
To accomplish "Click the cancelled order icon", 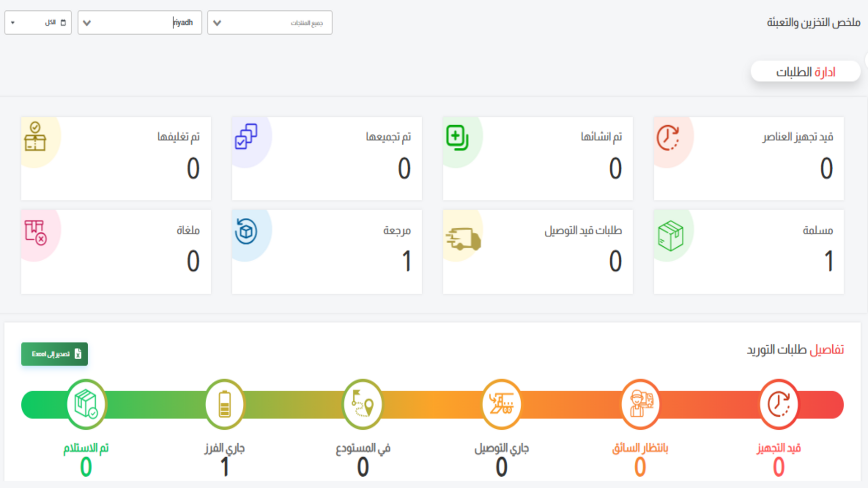I will pyautogui.click(x=36, y=232).
